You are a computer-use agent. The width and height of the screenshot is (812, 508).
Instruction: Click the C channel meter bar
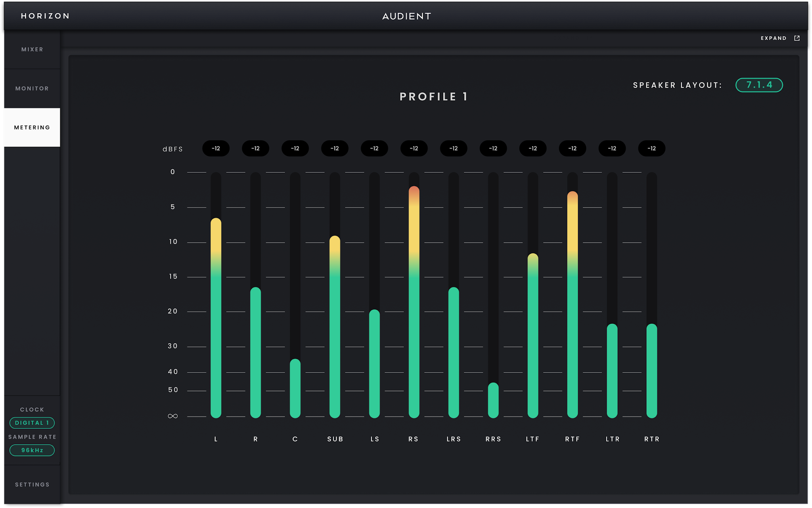(295, 295)
